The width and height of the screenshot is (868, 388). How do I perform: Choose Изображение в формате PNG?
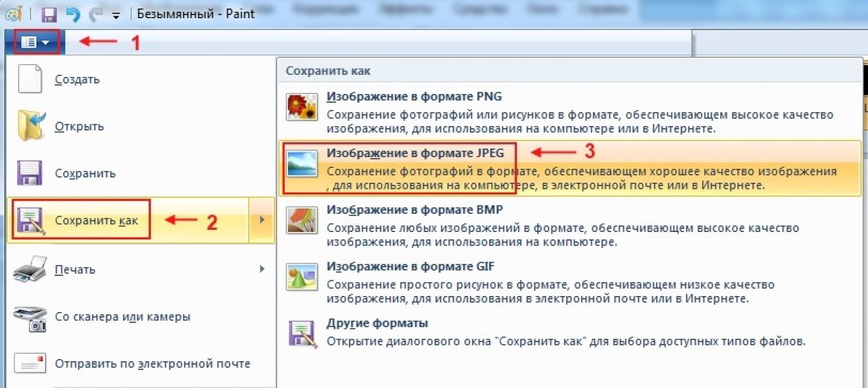click(x=414, y=96)
